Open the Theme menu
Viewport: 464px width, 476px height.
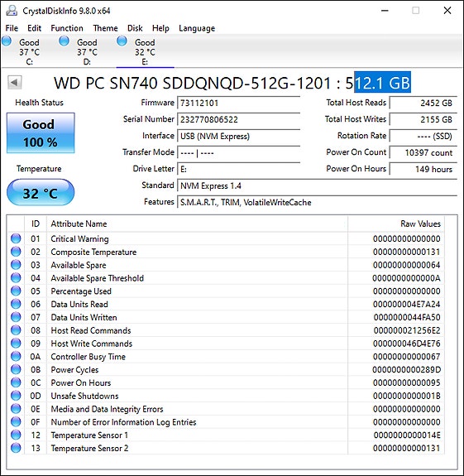pyautogui.click(x=106, y=28)
